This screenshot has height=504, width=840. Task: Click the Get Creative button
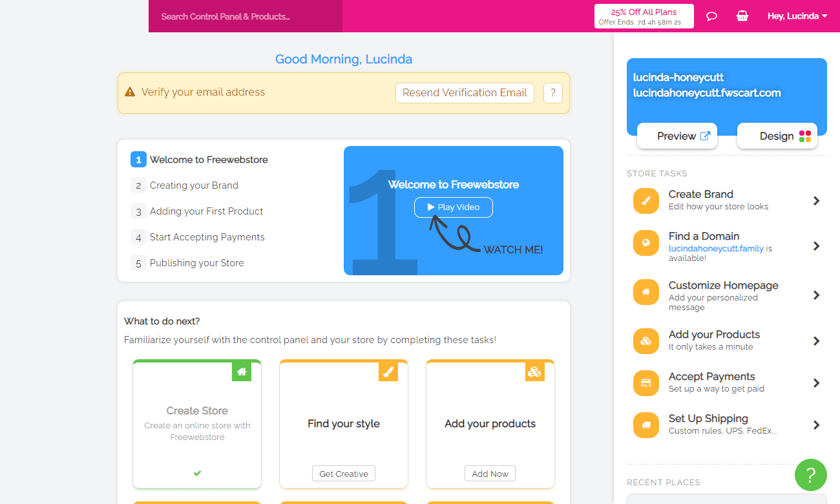pos(344,474)
